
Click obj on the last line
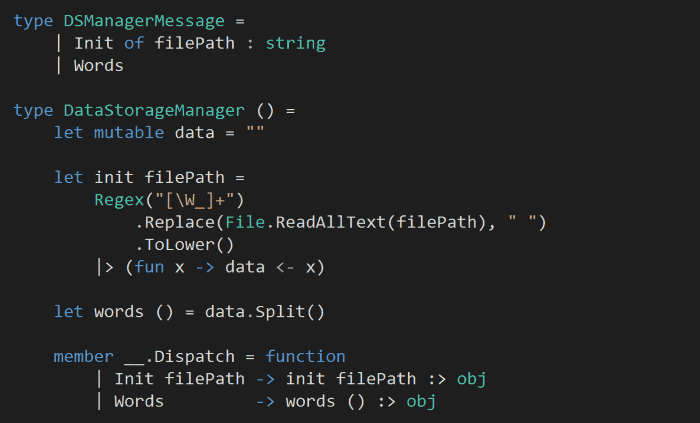[422, 401]
